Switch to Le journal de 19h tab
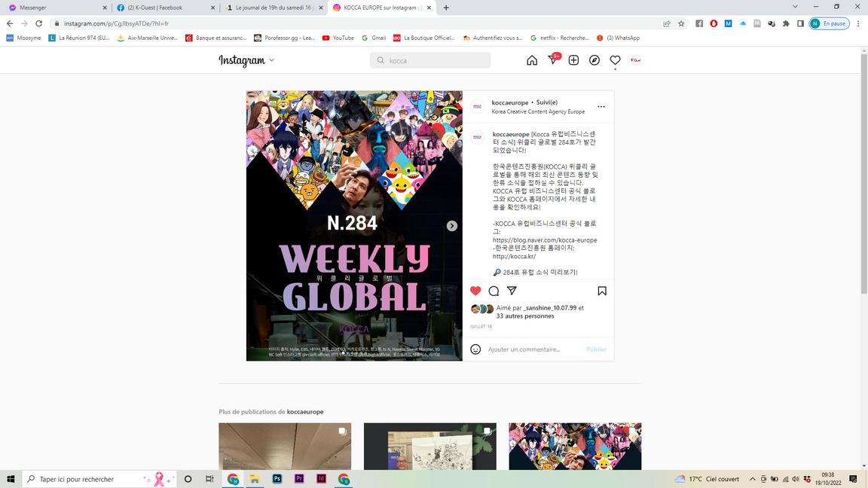Viewport: 868px width, 488px height. tap(272, 8)
